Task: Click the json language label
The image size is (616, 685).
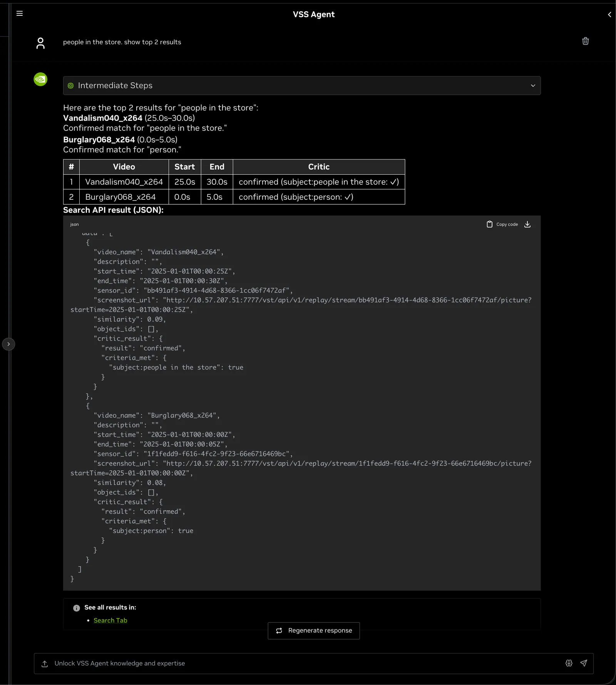Action: coord(74,224)
